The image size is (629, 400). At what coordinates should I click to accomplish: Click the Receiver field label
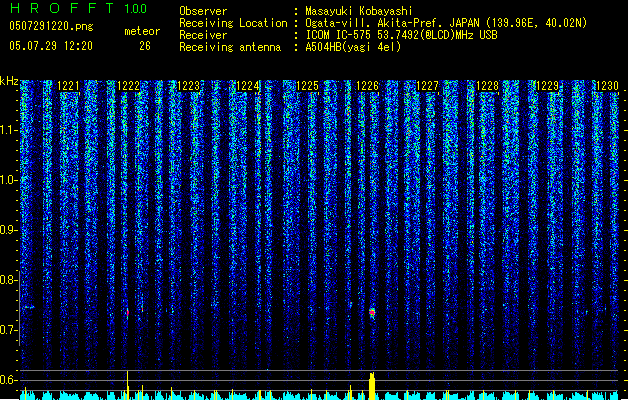tap(203, 35)
